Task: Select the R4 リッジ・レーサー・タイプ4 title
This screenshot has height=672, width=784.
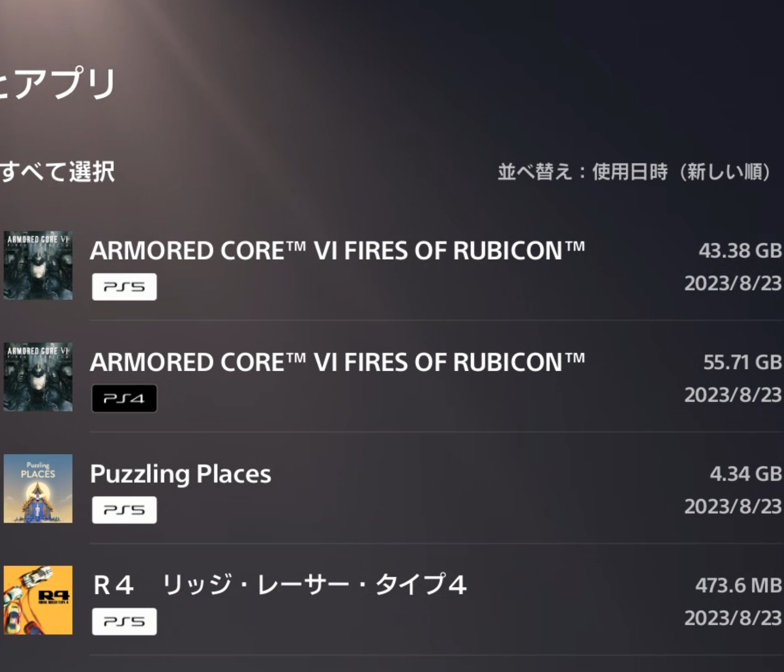Action: 279,585
